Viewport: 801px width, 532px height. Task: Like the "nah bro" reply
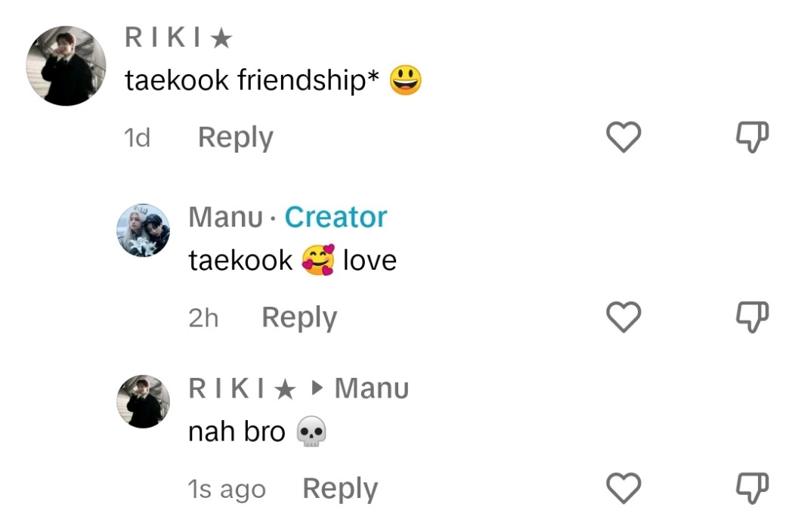click(624, 488)
